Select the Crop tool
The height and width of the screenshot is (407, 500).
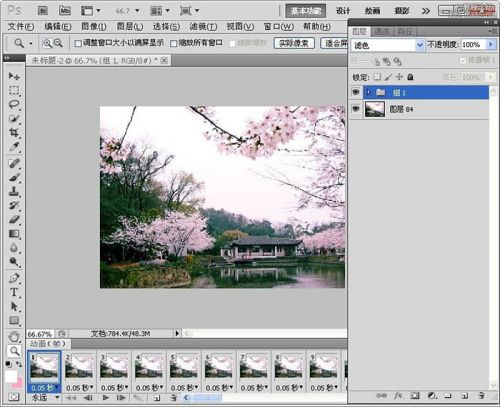click(x=14, y=132)
